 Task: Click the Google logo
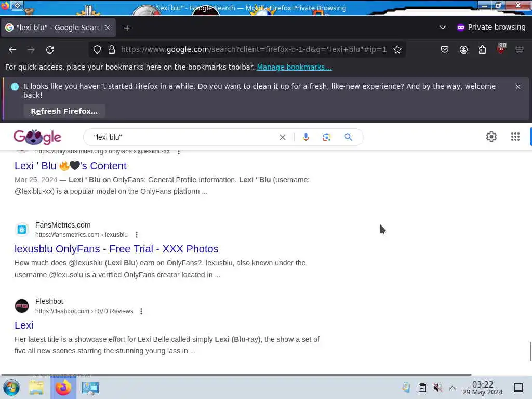pyautogui.click(x=37, y=137)
